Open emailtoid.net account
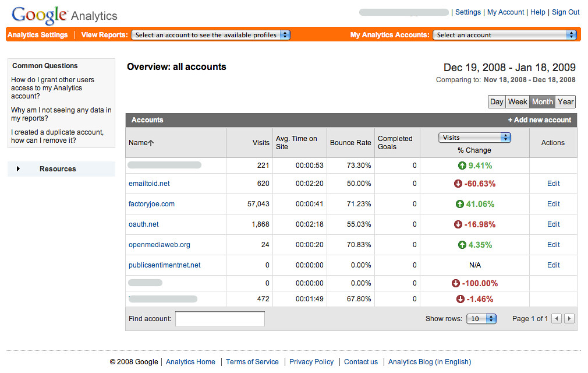The image size is (588, 373). (x=149, y=184)
